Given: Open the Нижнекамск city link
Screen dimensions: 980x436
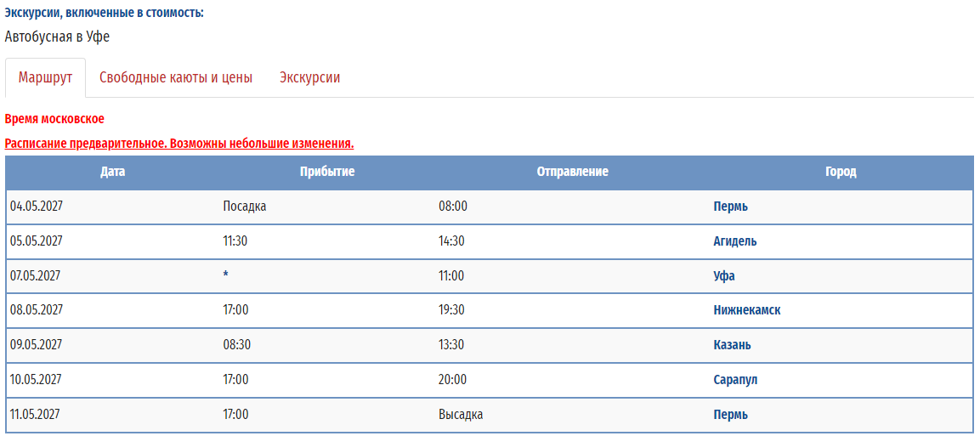Looking at the screenshot, I should [747, 310].
